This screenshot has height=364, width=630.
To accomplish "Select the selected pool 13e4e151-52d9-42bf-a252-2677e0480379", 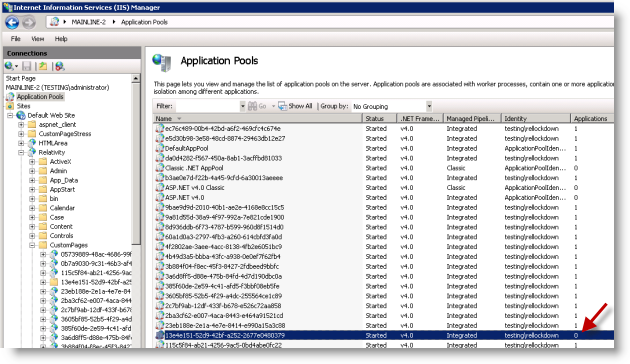I will tap(384, 335).
